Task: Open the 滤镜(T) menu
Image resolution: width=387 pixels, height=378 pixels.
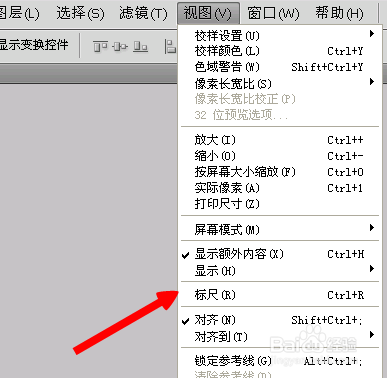Action: point(143,13)
